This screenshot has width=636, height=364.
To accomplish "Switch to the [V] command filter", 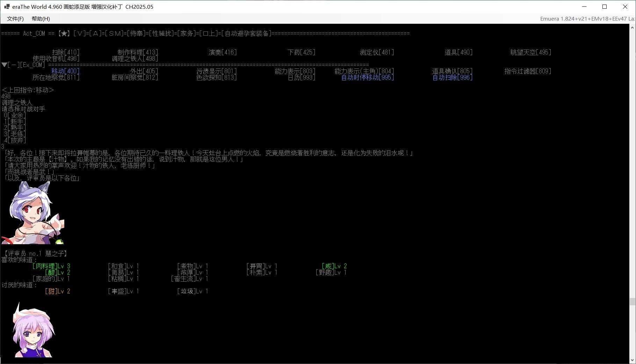I will click(x=80, y=34).
